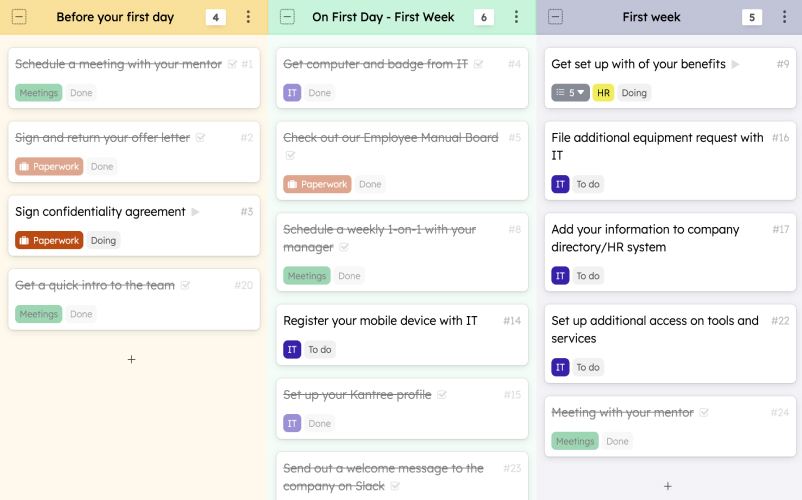Open First week column options menu

(784, 17)
